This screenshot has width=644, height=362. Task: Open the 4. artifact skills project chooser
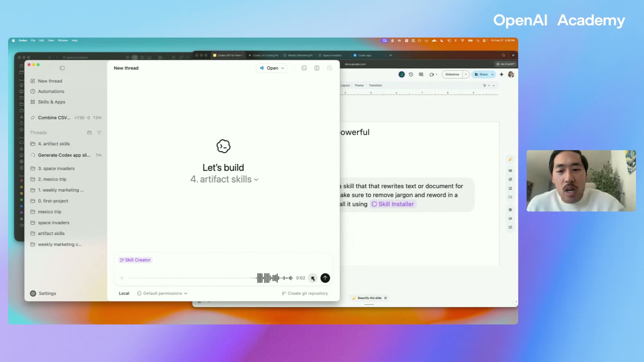[x=224, y=179]
